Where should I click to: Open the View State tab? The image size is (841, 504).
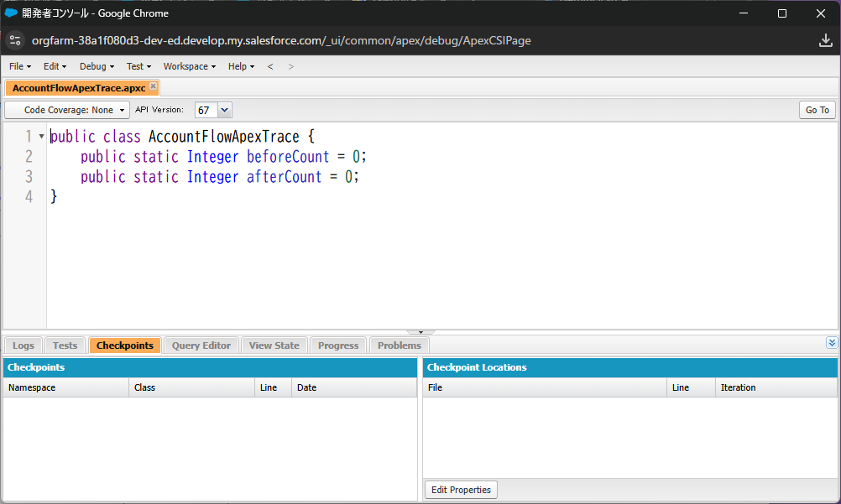click(274, 346)
